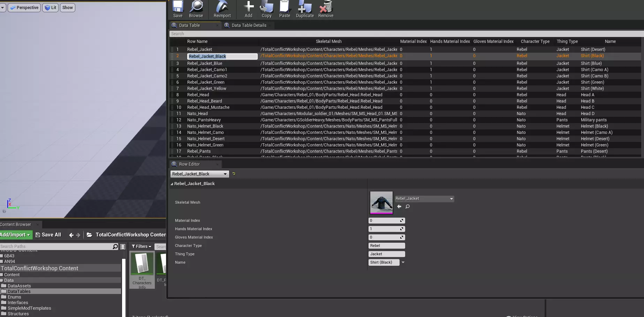644x317 pixels.
Task: Click the Material Index value field
Action: click(384, 220)
